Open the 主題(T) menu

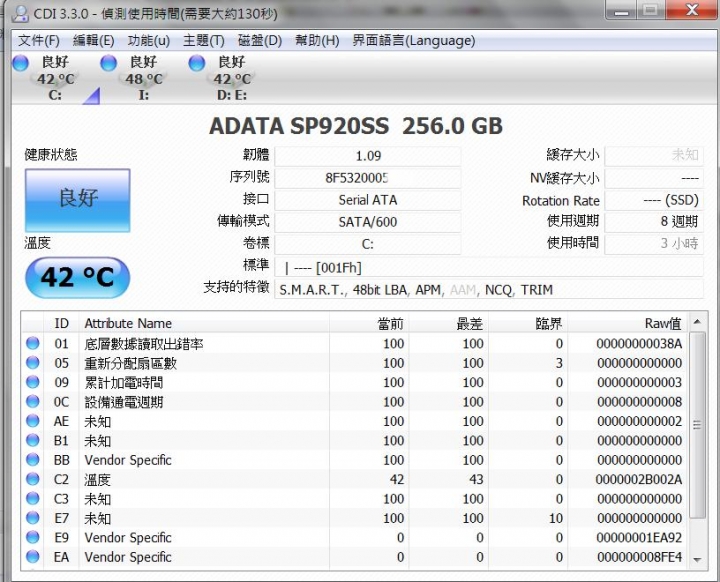pyautogui.click(x=204, y=40)
